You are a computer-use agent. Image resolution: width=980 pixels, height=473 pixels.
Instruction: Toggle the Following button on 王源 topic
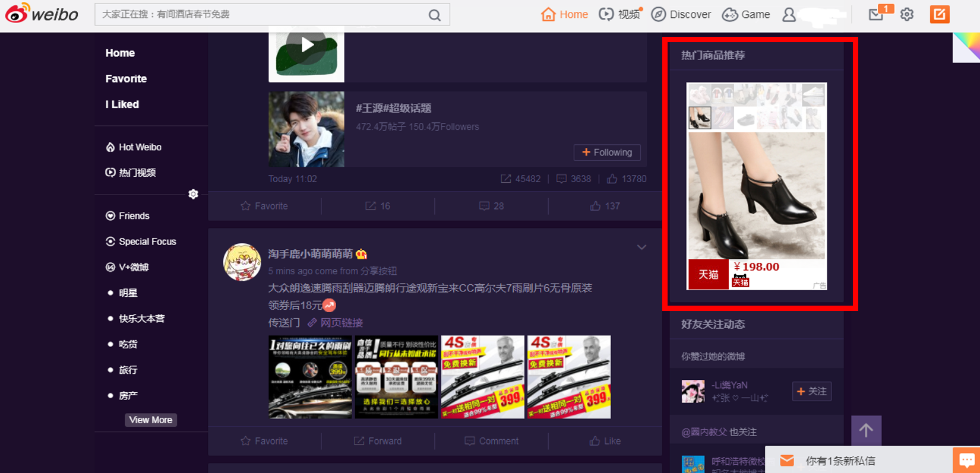click(x=607, y=153)
